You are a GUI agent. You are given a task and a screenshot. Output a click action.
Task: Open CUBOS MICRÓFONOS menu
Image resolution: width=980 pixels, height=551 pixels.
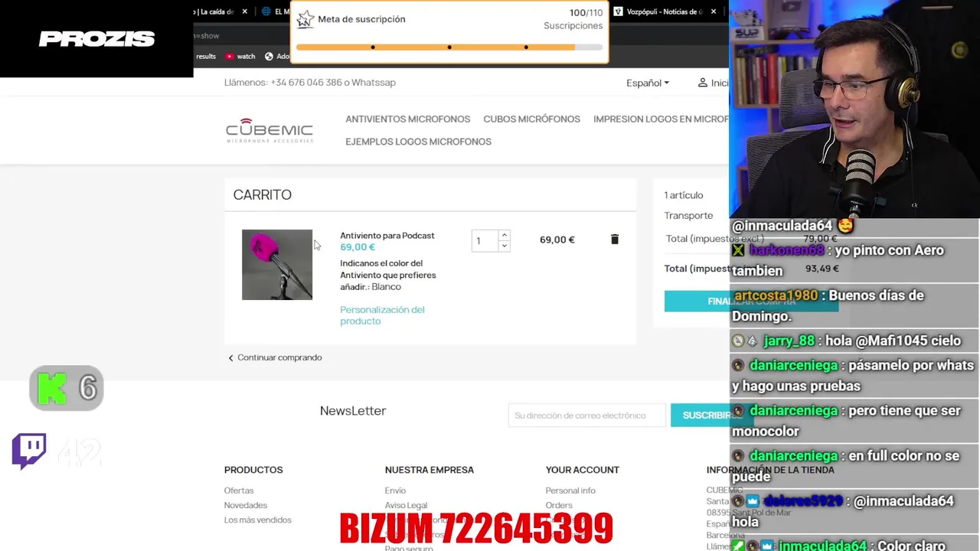pos(531,119)
